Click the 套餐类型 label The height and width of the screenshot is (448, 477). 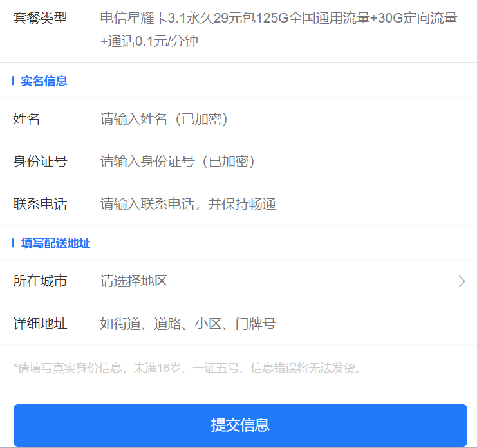(x=40, y=18)
